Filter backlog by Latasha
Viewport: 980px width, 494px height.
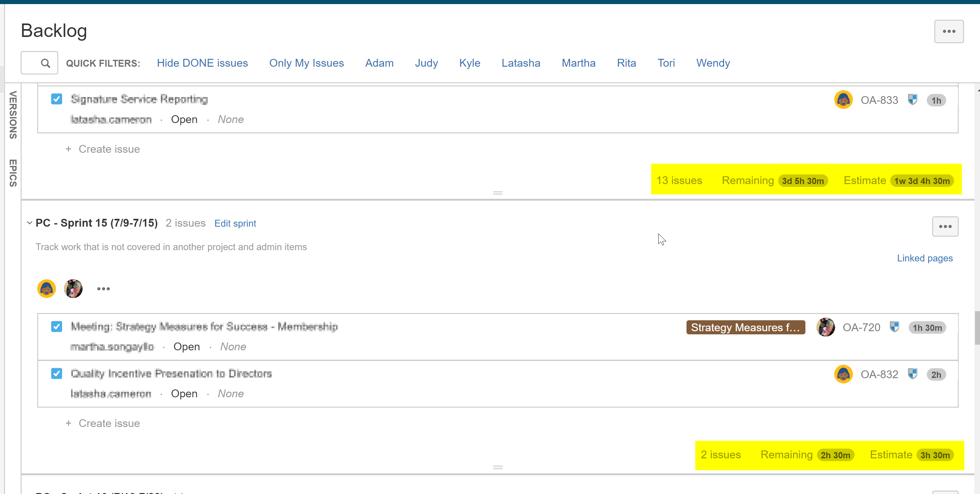[520, 63]
